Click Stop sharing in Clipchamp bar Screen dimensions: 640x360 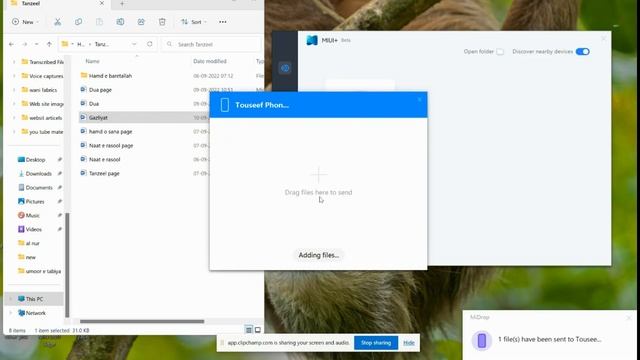coord(376,343)
